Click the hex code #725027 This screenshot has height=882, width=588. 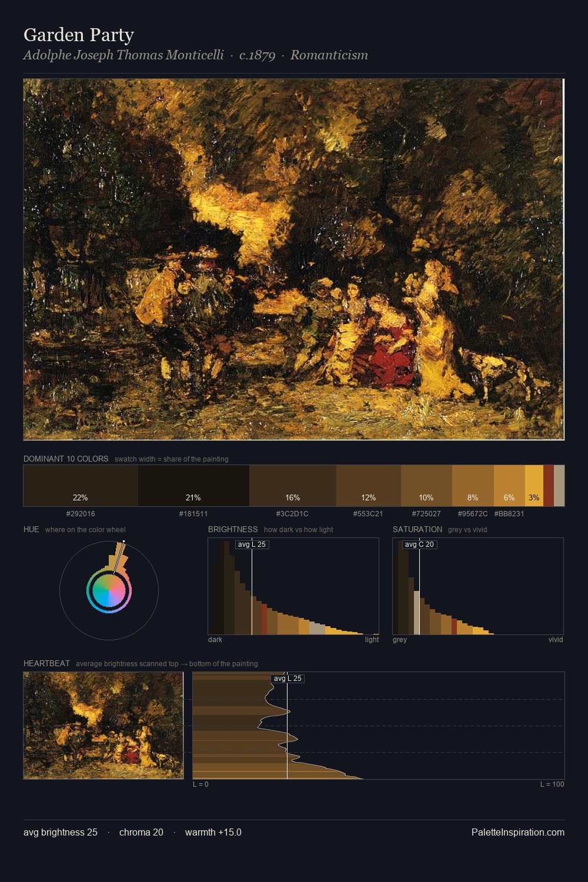[x=426, y=514]
